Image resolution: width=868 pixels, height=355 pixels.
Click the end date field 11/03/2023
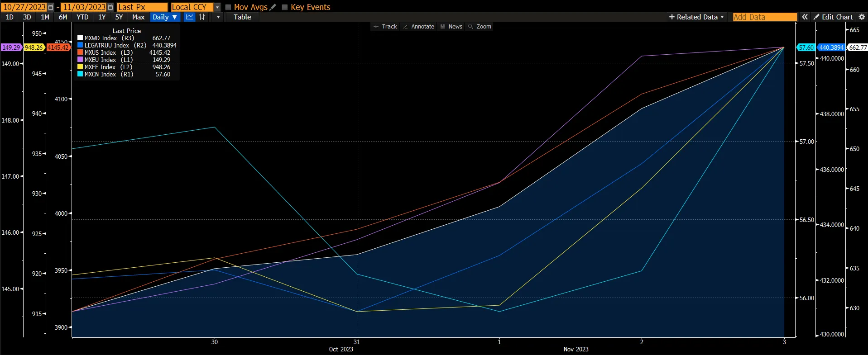coord(84,7)
